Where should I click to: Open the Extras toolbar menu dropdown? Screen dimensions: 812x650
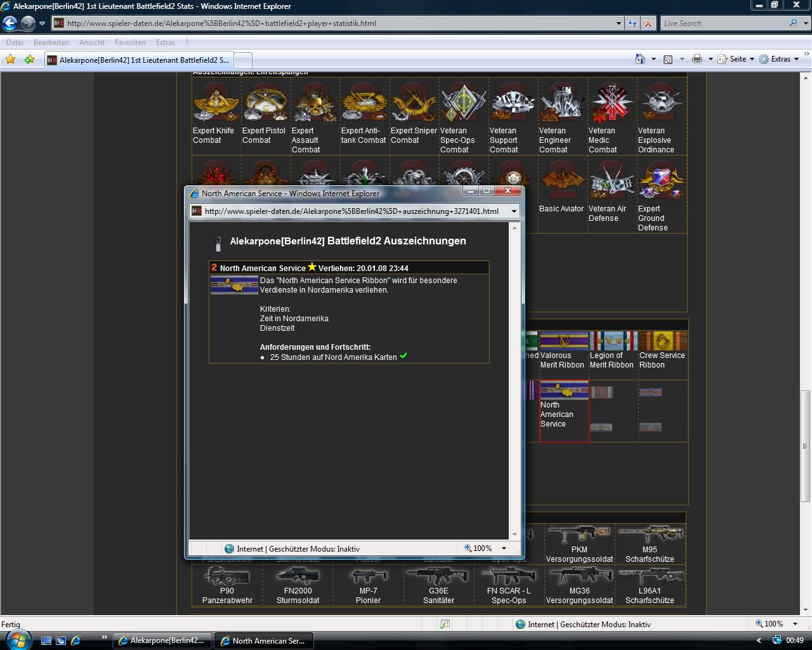(778, 59)
